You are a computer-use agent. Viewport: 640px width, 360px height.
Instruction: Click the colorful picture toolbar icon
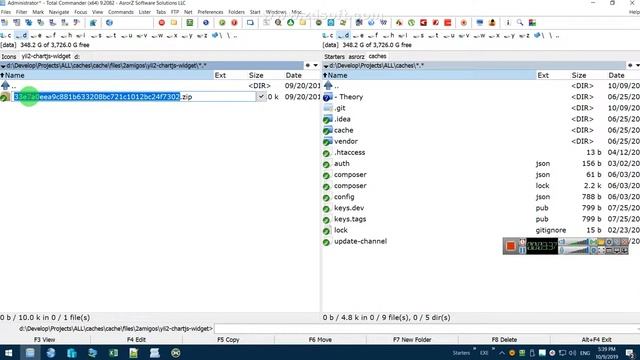[x=532, y=23]
